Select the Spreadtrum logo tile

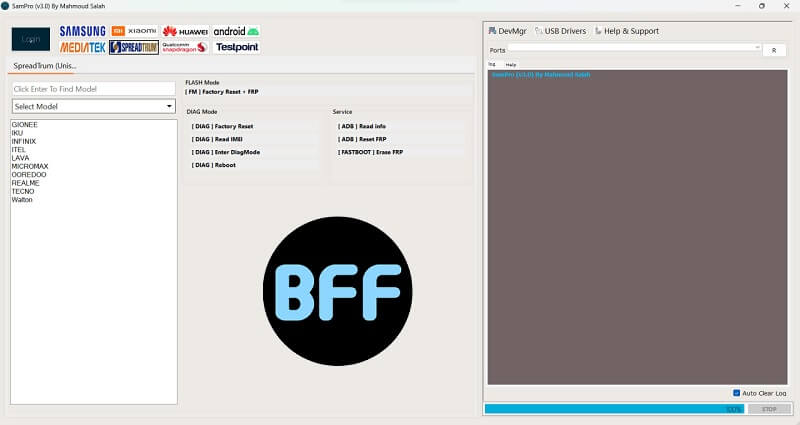pyautogui.click(x=134, y=47)
